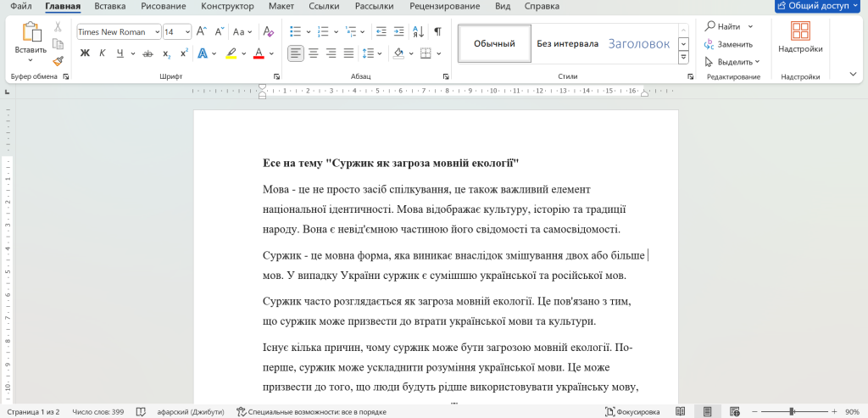The width and height of the screenshot is (868, 418).
Task: Switch to the Рисование tab
Action: pyautogui.click(x=163, y=7)
